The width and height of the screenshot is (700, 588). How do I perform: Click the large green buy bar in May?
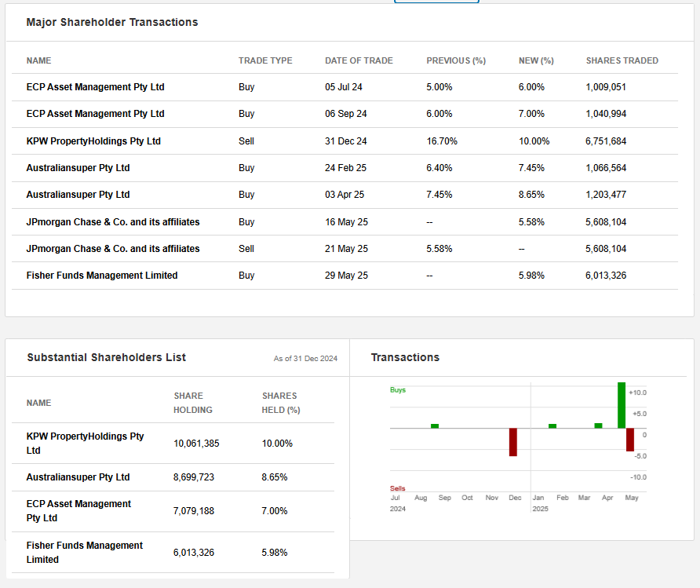622,405
